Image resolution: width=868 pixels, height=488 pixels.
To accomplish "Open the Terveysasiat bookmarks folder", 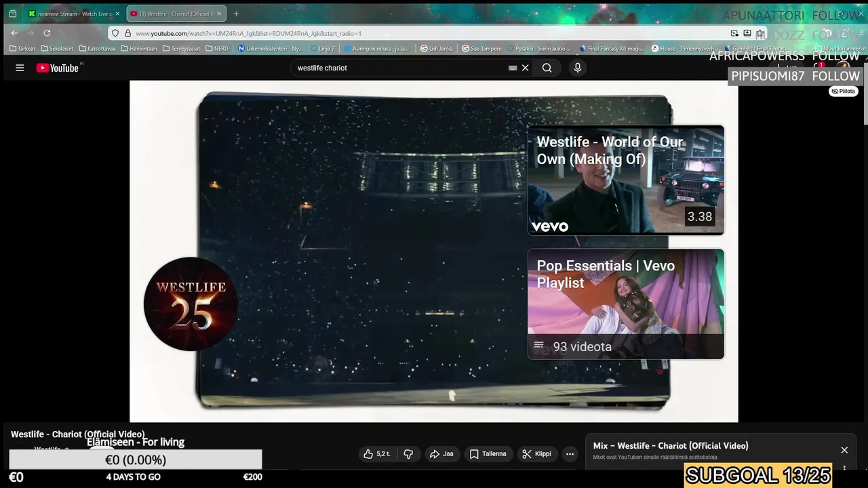I will click(181, 49).
